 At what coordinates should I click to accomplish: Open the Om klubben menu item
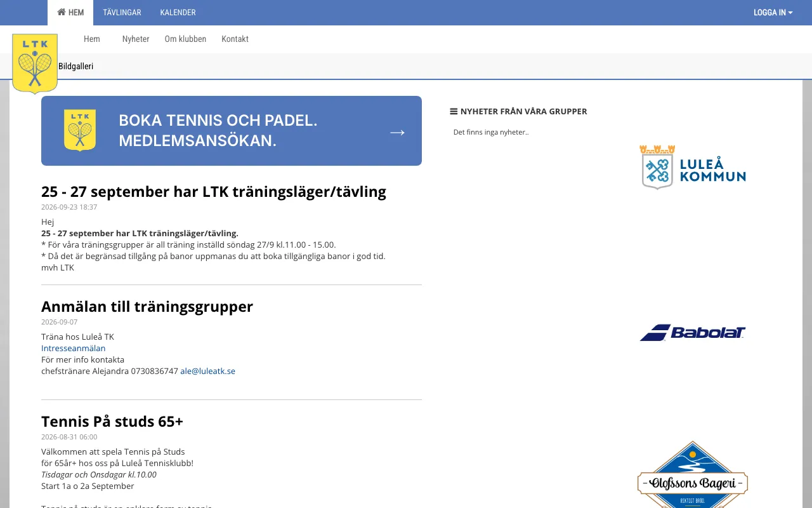pos(185,39)
